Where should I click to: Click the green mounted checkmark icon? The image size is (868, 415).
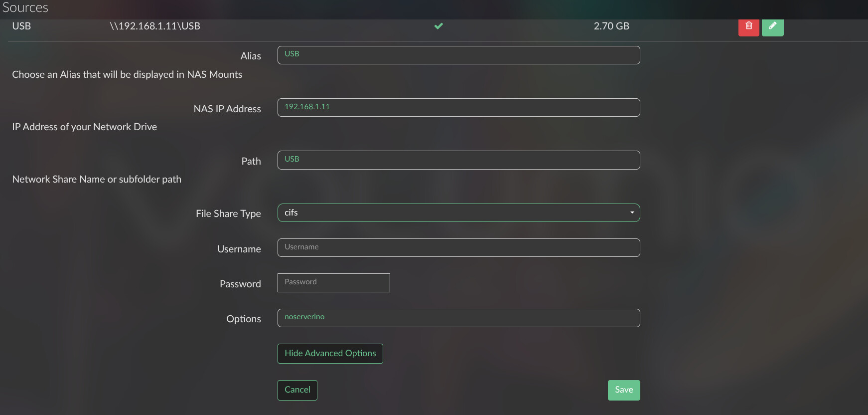pyautogui.click(x=438, y=26)
